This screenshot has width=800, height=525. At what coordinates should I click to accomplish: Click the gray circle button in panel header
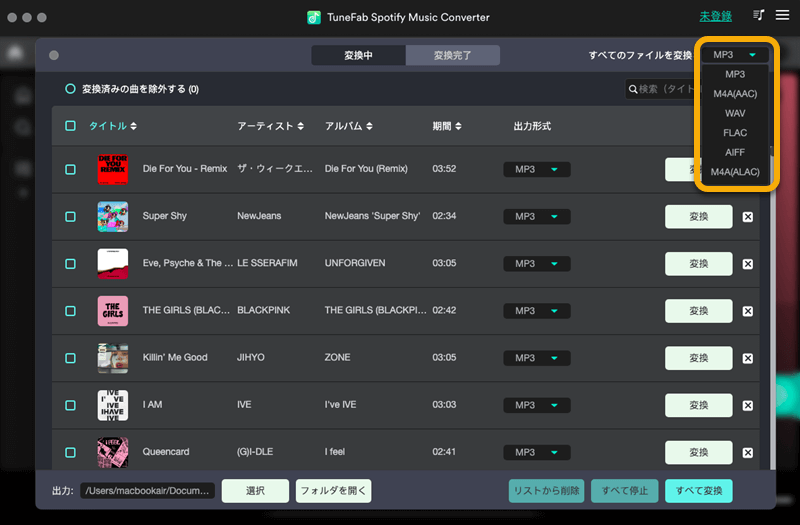click(54, 55)
